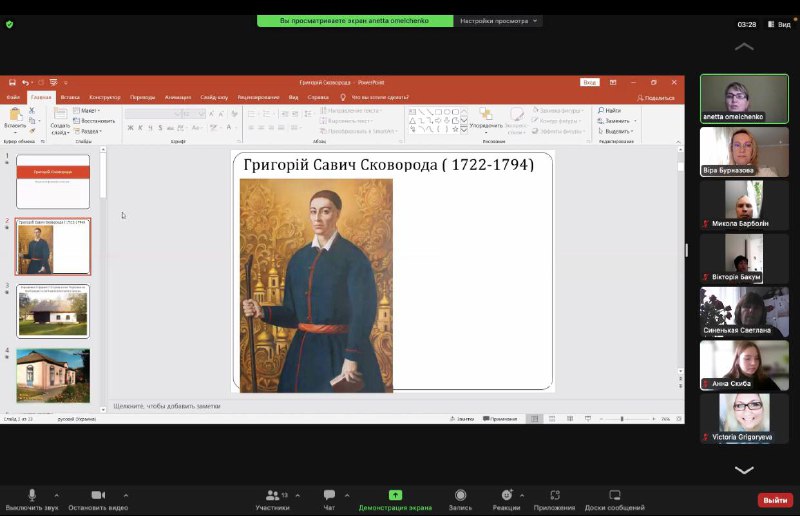This screenshot has width=800, height=516.
Task: Select slide 3 thumbnail with white house
Action: 53,311
